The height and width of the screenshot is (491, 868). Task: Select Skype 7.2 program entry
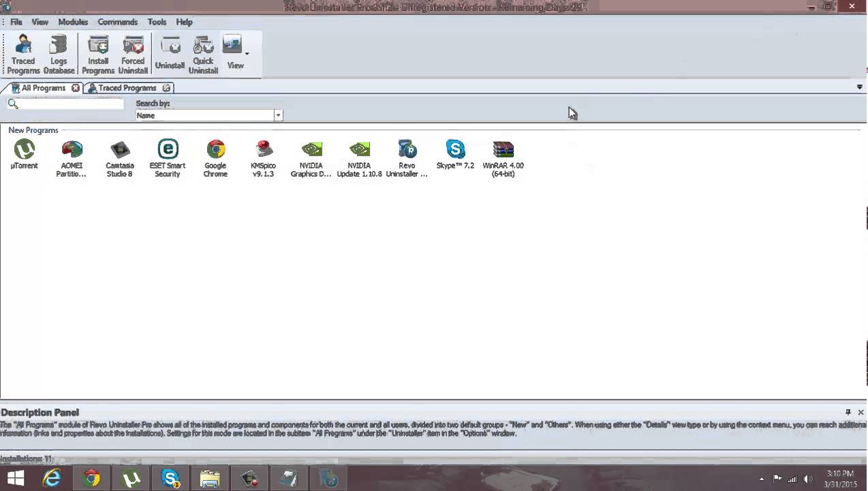[455, 154]
